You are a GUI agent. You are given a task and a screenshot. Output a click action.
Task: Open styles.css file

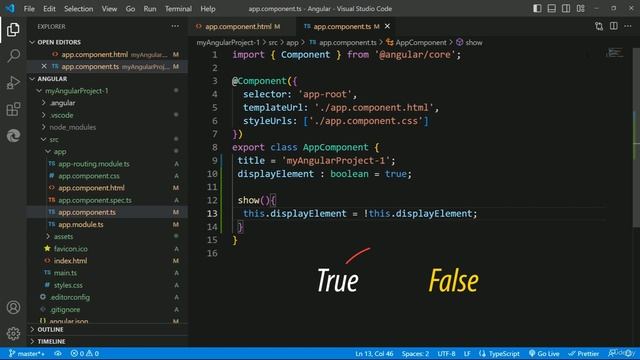[x=68, y=285]
